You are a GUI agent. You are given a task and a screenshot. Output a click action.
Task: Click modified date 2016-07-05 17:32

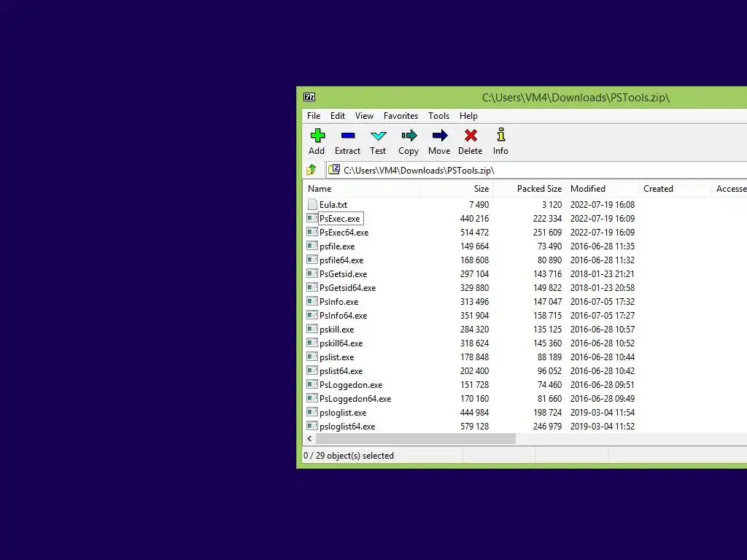pyautogui.click(x=602, y=301)
